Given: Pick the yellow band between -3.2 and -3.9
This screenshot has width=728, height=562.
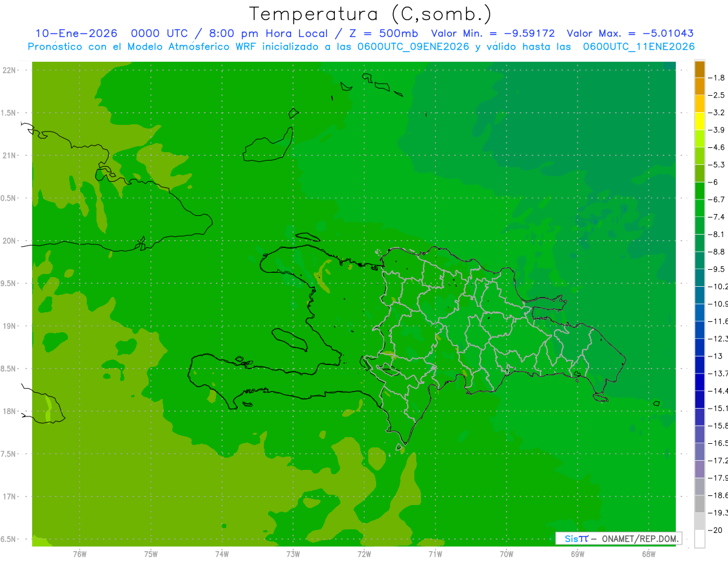Looking at the screenshot, I should coord(699,121).
